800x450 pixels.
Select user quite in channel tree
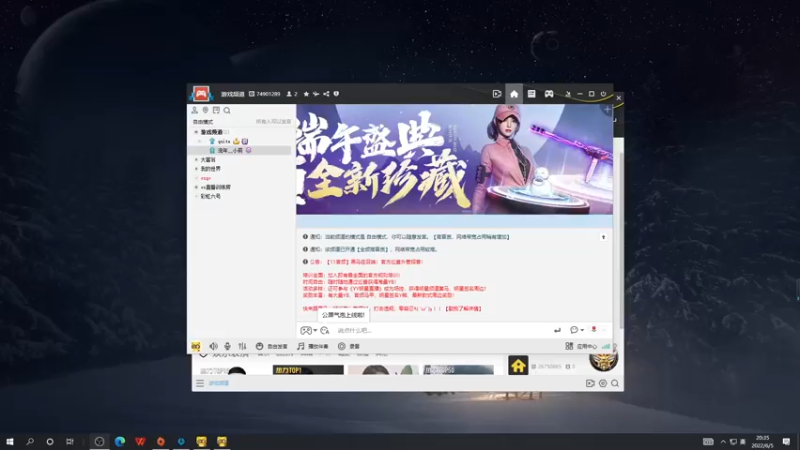[224, 141]
